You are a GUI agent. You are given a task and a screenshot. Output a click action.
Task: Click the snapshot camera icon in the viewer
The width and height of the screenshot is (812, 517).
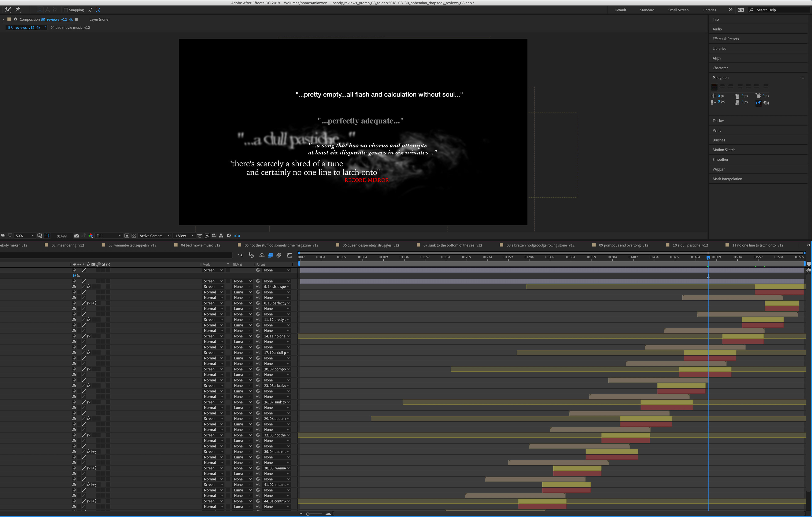click(x=77, y=236)
